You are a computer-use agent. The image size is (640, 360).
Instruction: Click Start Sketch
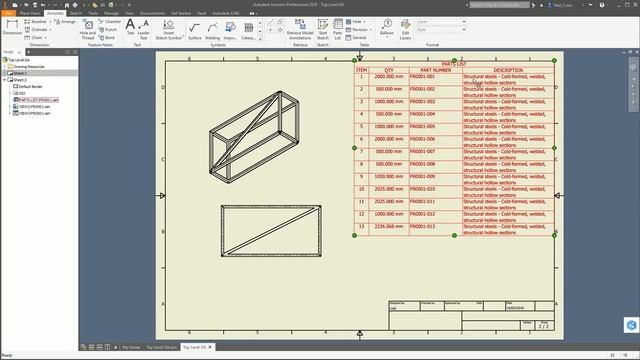point(323,29)
